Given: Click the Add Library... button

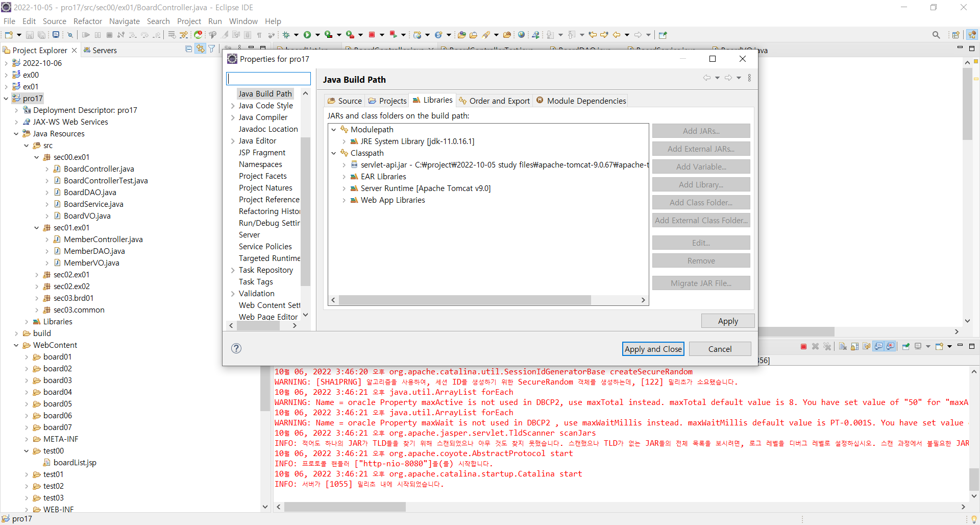Looking at the screenshot, I should (701, 184).
